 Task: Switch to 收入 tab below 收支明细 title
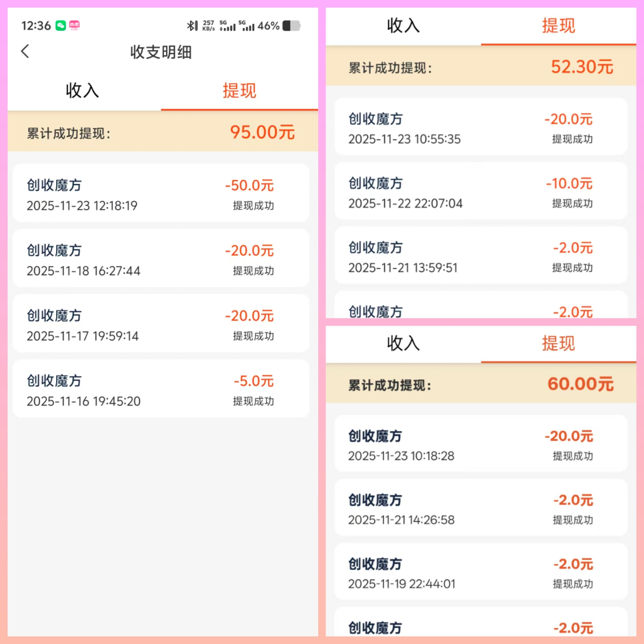pos(82,91)
